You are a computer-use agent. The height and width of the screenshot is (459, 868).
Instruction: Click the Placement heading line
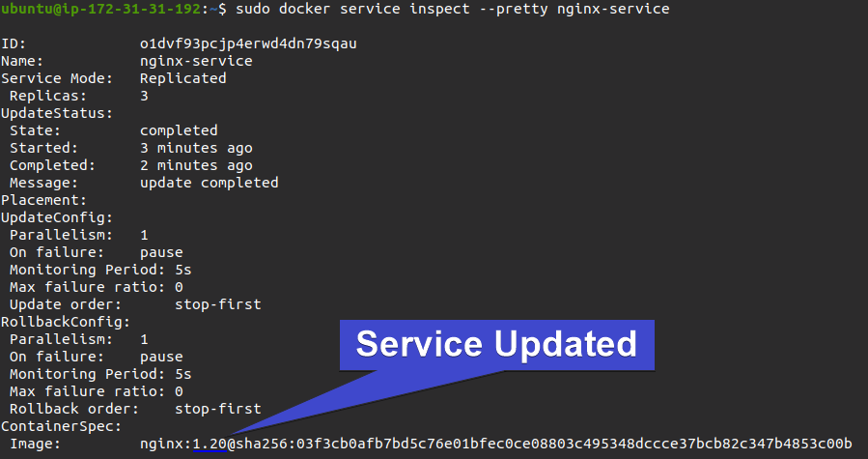point(44,200)
